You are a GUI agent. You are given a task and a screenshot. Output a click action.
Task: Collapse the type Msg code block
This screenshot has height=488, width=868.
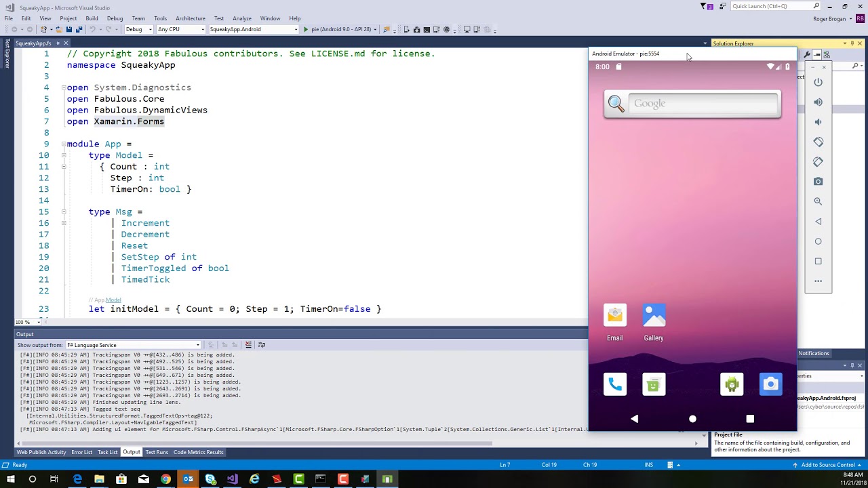[x=64, y=211]
